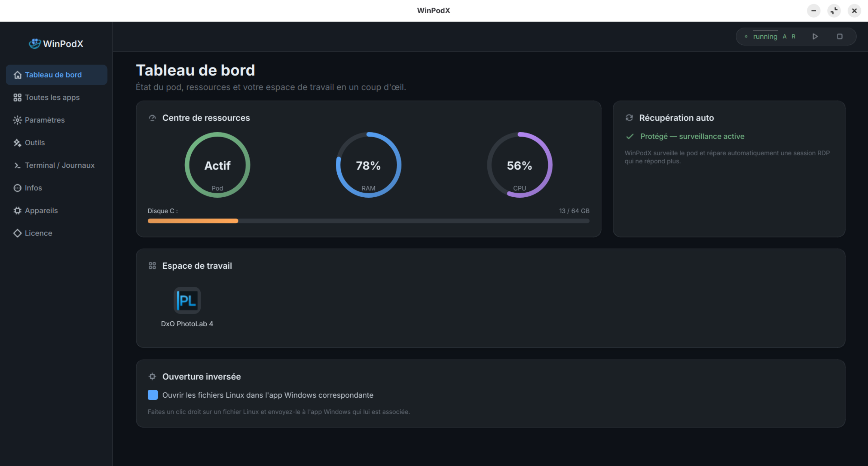
Task: Click the Ouverture inversée heading
Action: (x=201, y=377)
